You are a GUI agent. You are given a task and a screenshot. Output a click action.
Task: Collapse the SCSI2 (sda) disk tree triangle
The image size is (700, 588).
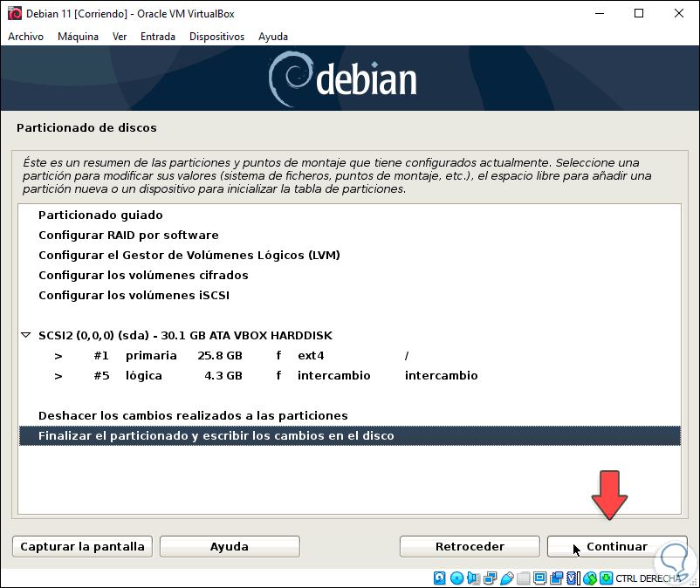coord(26,335)
